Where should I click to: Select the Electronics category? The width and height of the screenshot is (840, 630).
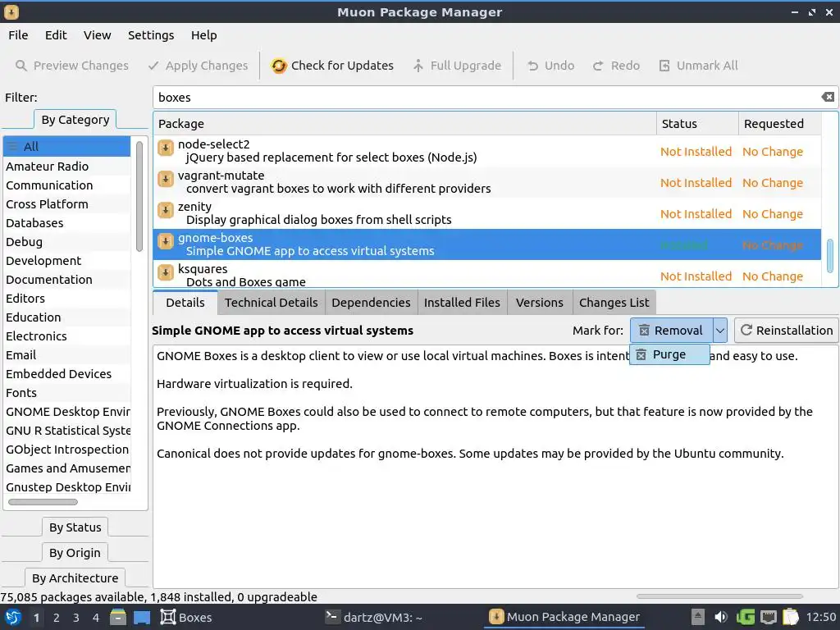[x=67, y=336]
